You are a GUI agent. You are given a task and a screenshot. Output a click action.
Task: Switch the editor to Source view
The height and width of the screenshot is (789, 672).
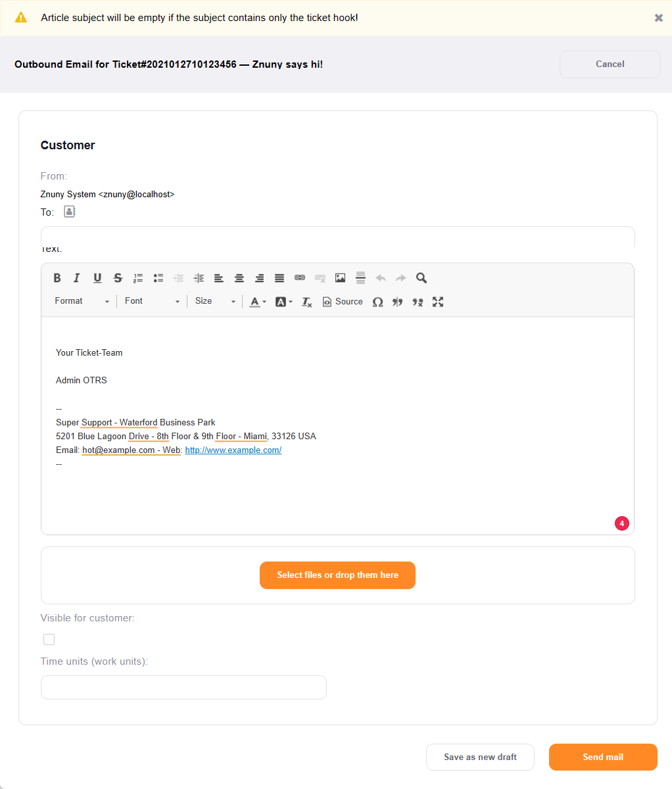point(342,302)
